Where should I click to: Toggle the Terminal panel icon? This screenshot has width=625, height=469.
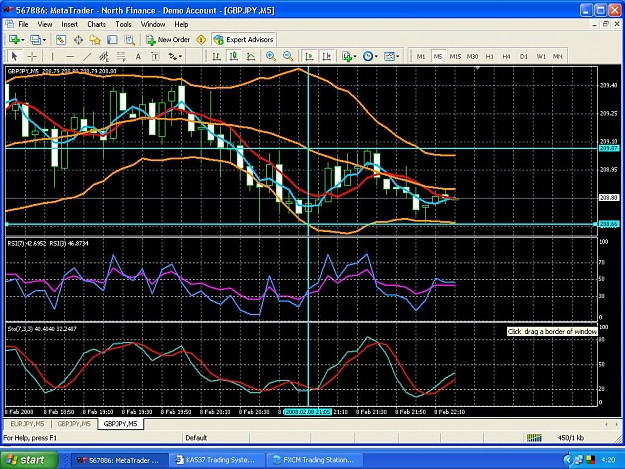tap(112, 39)
